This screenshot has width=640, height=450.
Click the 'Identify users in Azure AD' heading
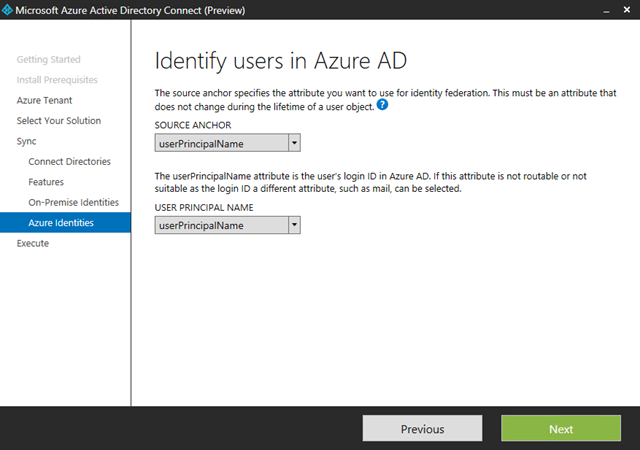coord(281,61)
